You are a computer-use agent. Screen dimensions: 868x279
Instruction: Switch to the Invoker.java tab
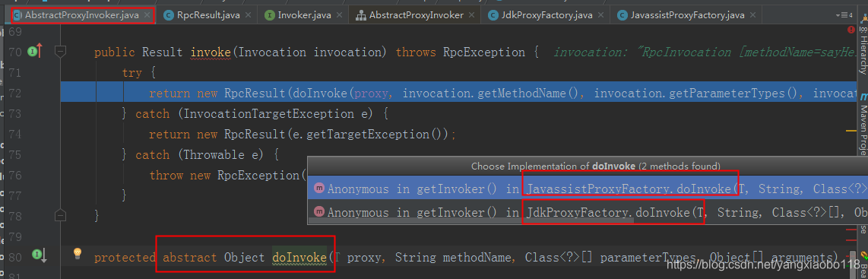(303, 15)
